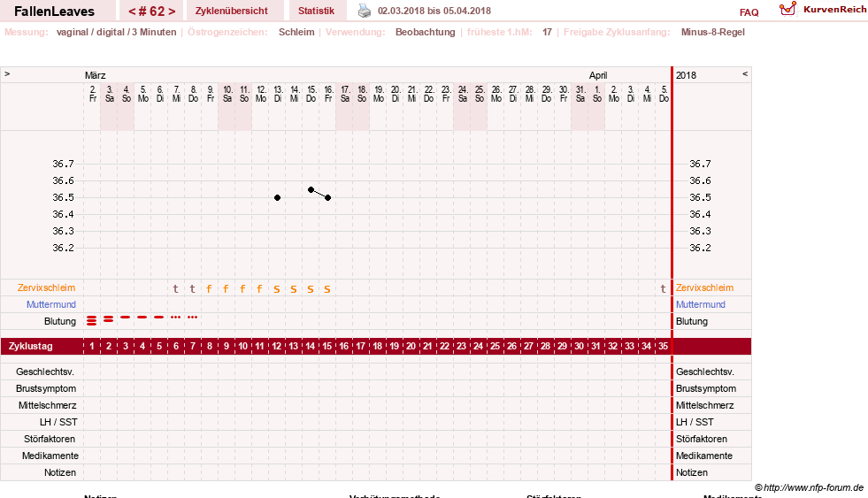Image resolution: width=868 pixels, height=498 pixels.
Task: Select Zyklustag cell 17
Action: coord(361,347)
